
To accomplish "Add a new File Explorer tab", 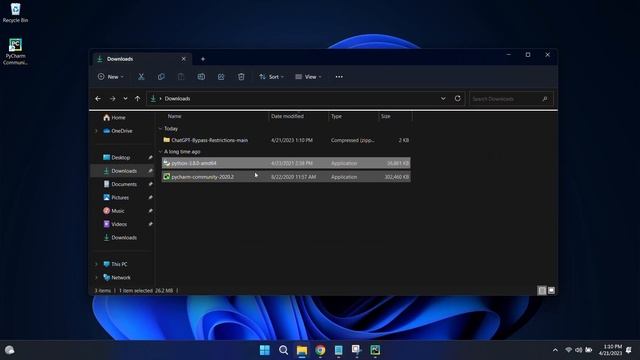I will click(203, 59).
